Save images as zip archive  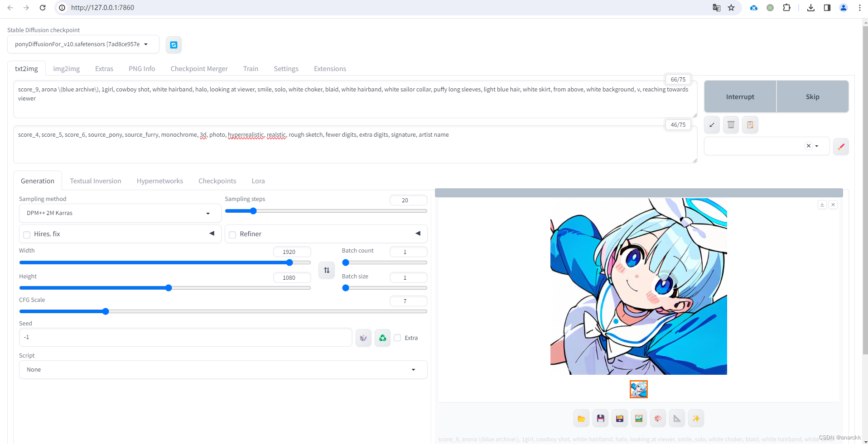tap(620, 419)
